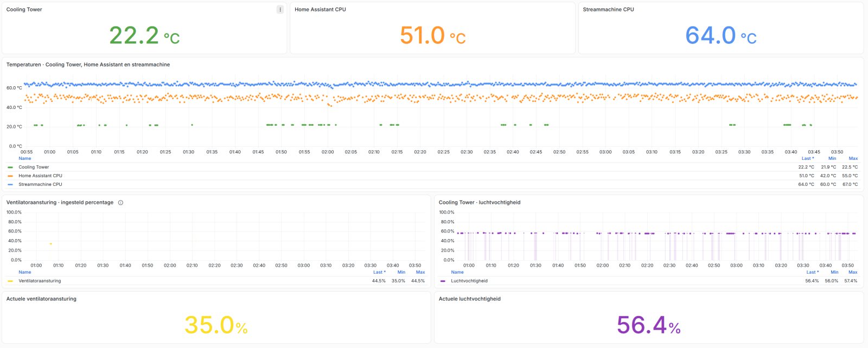Toggle Luchtvochtigheid series in humidity legend
Viewport: 868px width, 348px height.
(x=469, y=281)
